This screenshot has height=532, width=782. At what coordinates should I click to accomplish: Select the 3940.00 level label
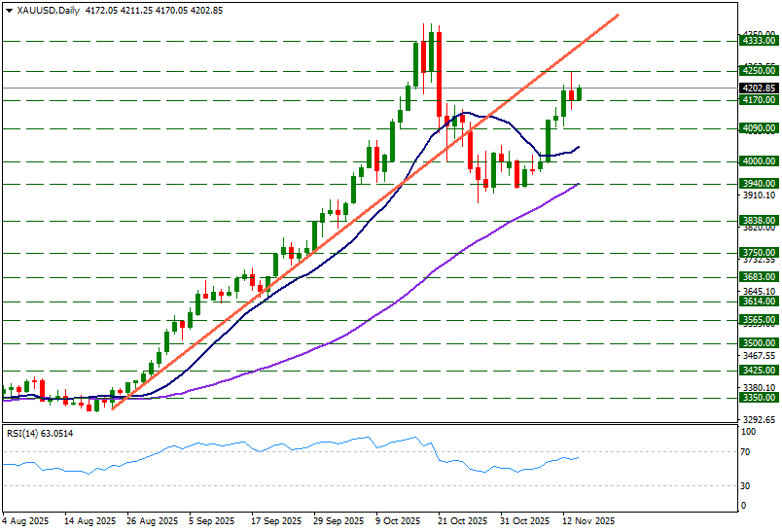click(758, 184)
